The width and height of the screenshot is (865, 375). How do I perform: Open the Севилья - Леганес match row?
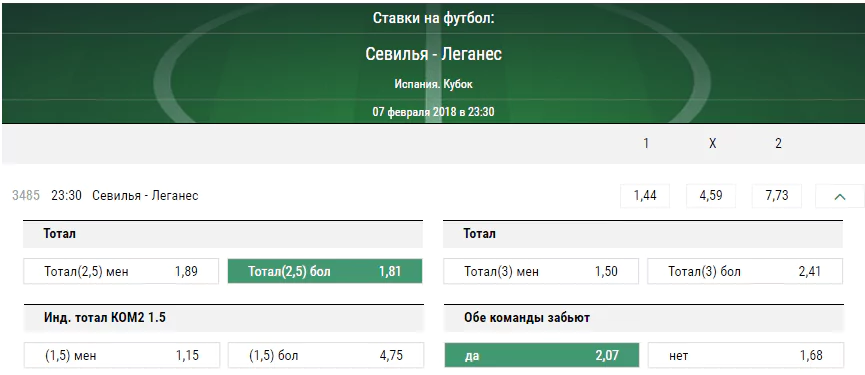pos(145,195)
